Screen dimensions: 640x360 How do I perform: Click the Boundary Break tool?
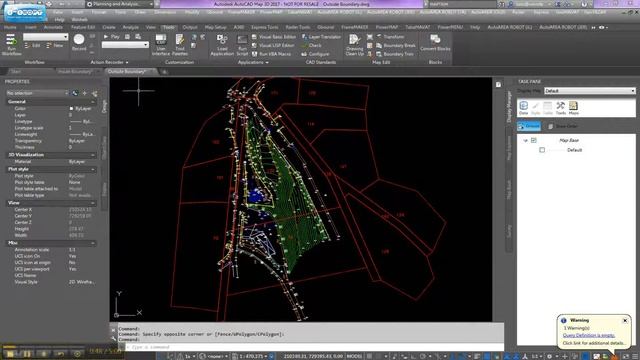click(x=396, y=45)
